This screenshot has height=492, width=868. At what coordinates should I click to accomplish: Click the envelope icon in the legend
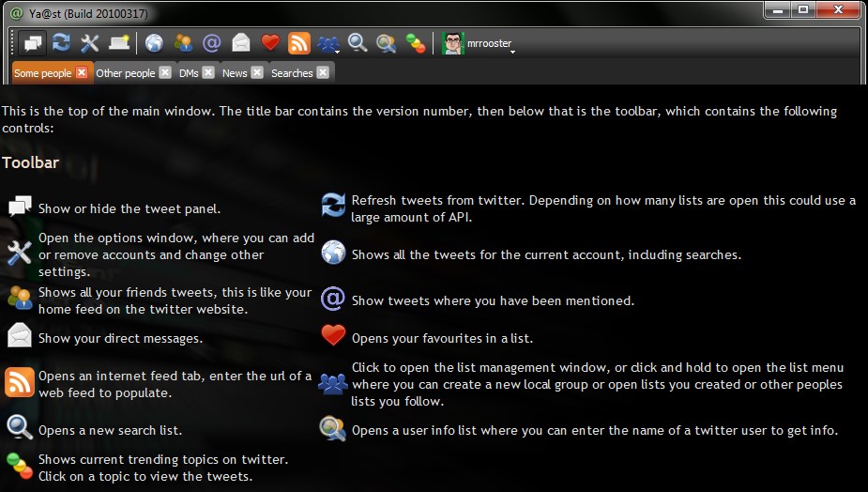pos(20,335)
